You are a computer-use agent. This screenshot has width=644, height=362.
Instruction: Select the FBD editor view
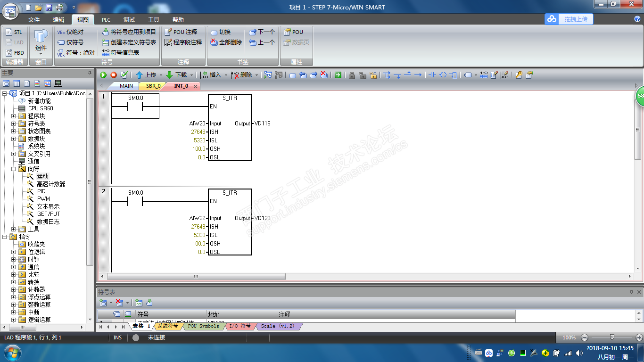(x=14, y=53)
